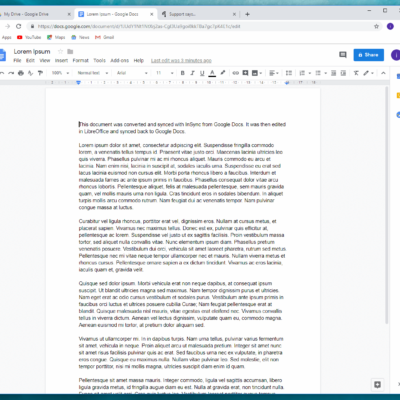
Task: Open the font size 11 dropdown
Action: [165, 73]
